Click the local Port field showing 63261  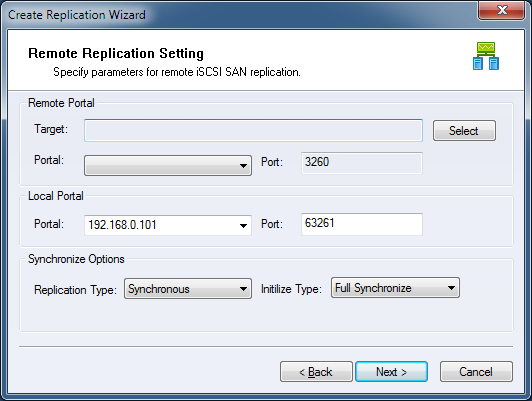pos(362,224)
